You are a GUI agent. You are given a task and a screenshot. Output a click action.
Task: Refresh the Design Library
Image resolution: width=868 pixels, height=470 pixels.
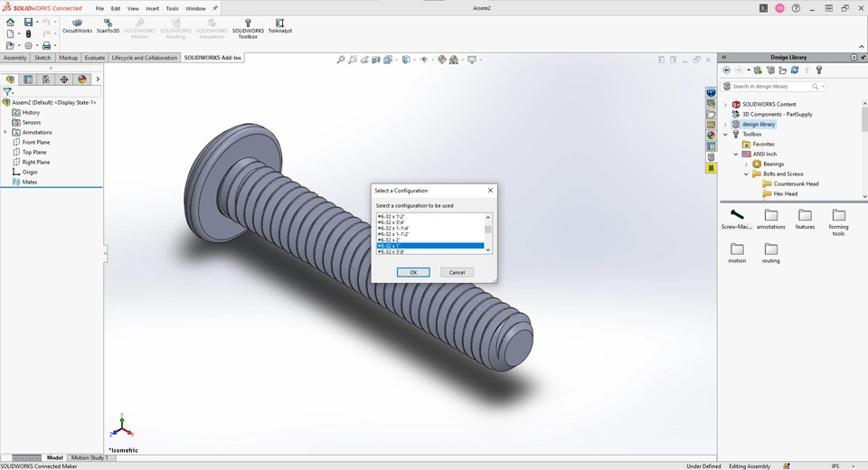(795, 70)
